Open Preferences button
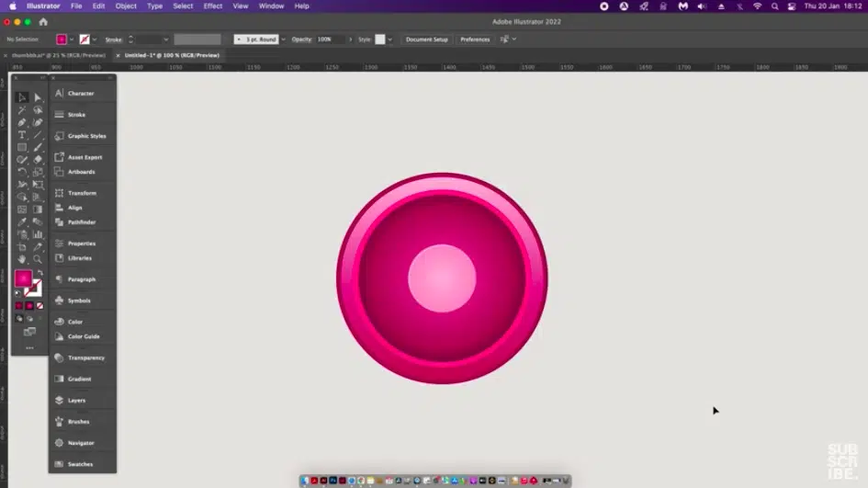Screen dimensions: 868x488 (475, 40)
